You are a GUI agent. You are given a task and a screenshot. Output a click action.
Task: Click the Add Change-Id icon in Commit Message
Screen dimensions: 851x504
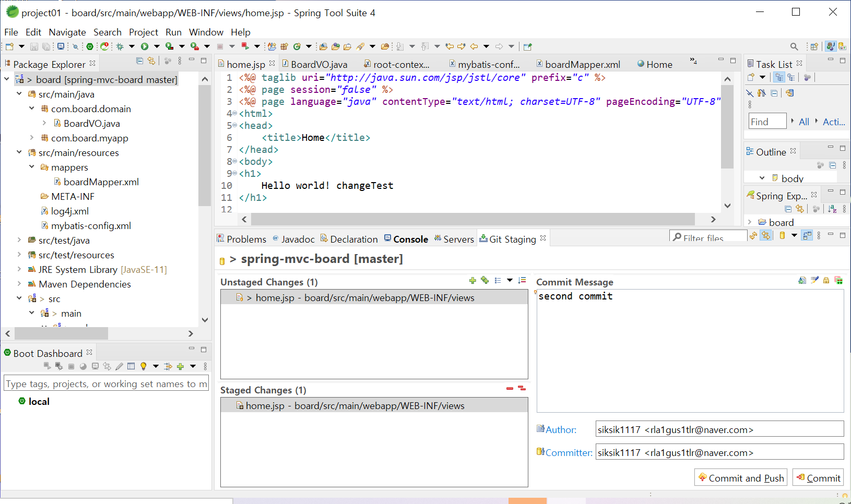(x=838, y=281)
